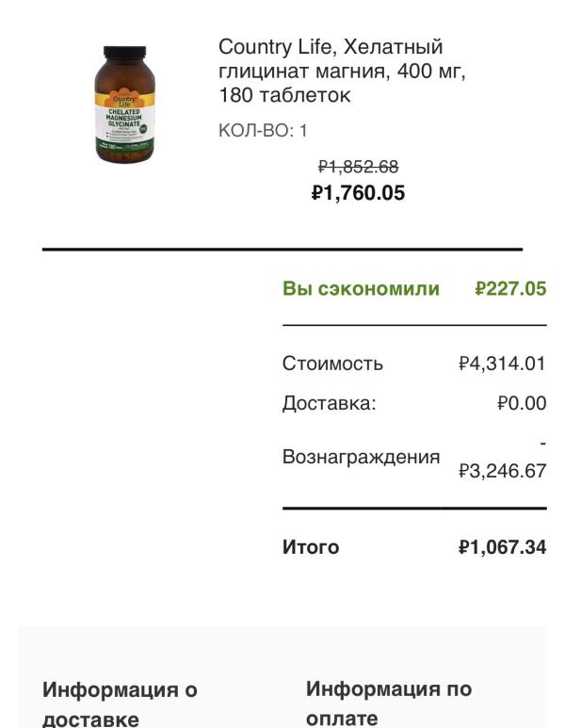Click the subtotal value ₽4,314.01

click(502, 364)
